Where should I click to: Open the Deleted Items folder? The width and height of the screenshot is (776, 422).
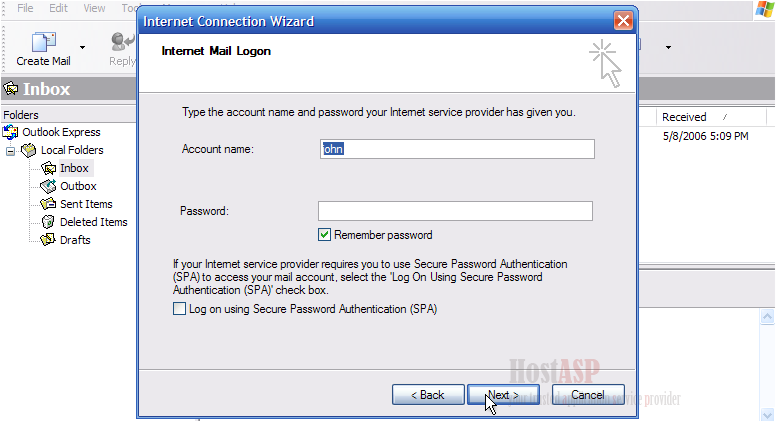pos(94,222)
